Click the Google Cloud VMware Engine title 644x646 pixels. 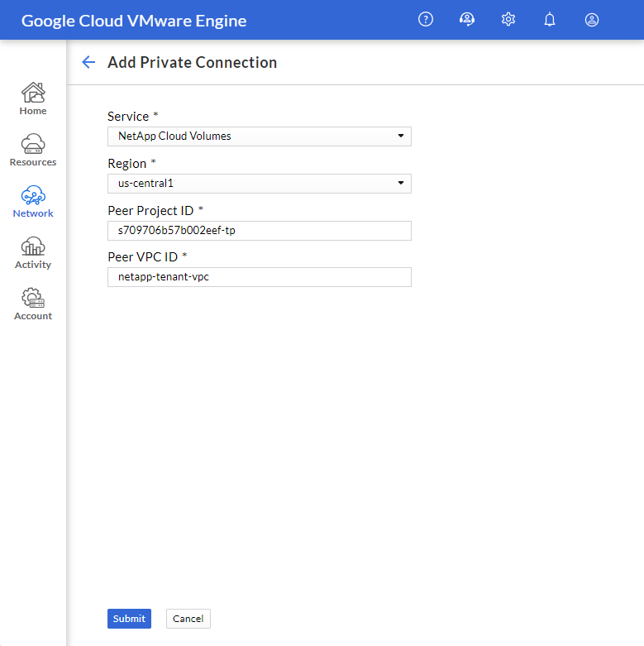pyautogui.click(x=134, y=21)
